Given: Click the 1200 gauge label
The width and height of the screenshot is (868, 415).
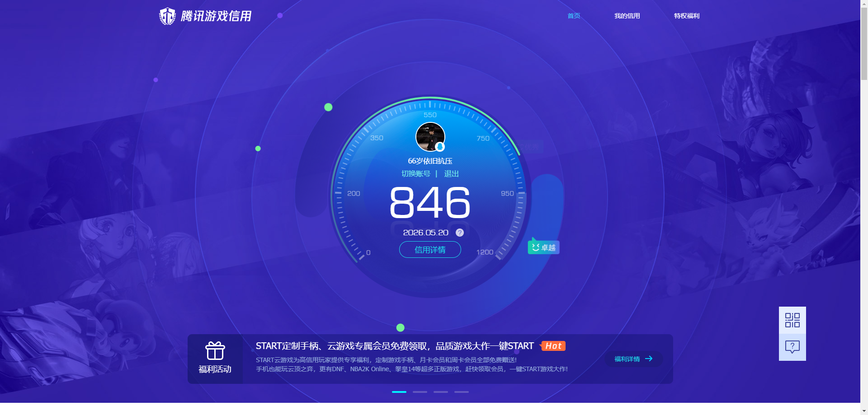Looking at the screenshot, I should point(485,252).
